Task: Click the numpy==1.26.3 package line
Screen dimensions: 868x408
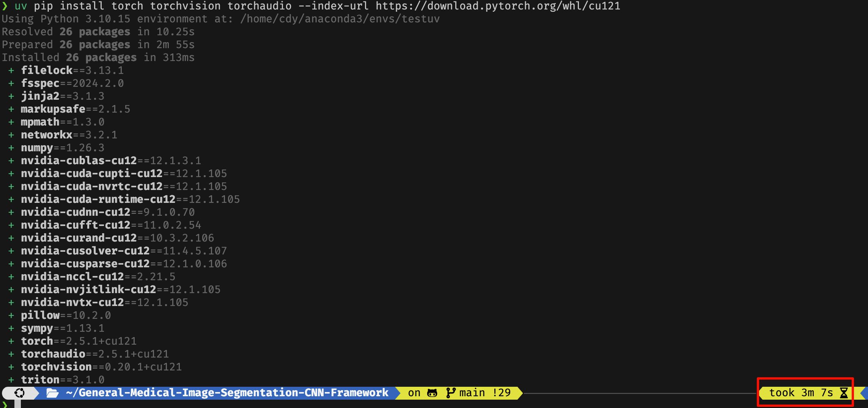Action: click(x=63, y=148)
